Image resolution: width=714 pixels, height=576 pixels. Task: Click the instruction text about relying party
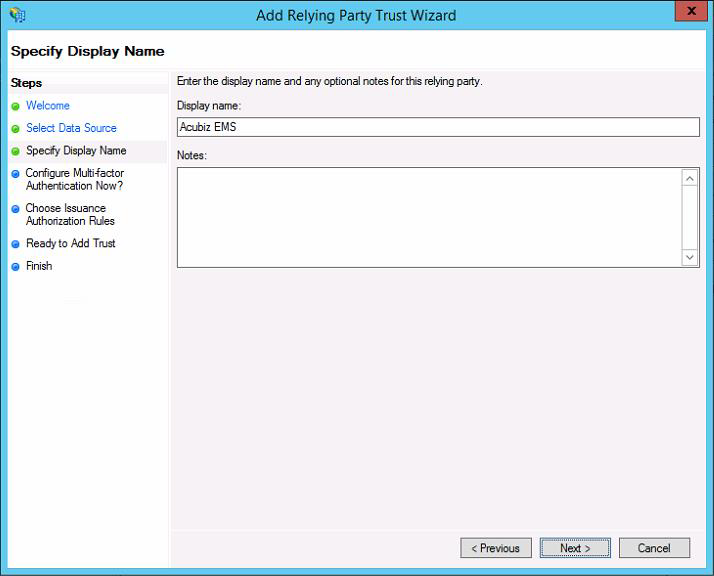tap(329, 81)
